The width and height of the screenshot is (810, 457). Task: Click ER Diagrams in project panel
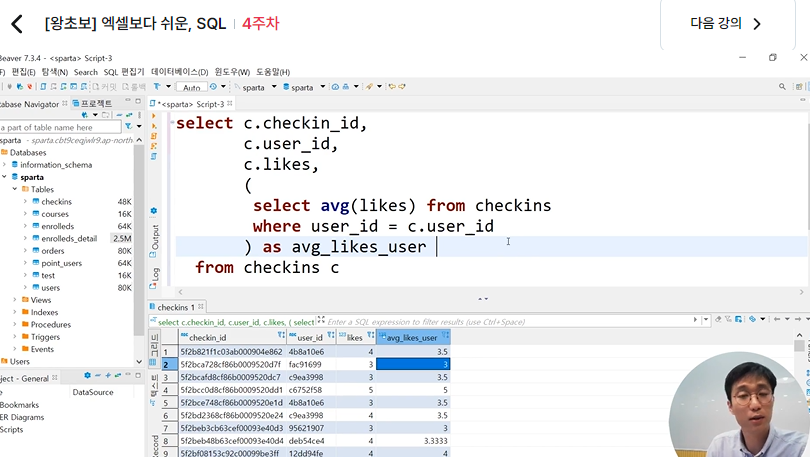click(x=22, y=417)
